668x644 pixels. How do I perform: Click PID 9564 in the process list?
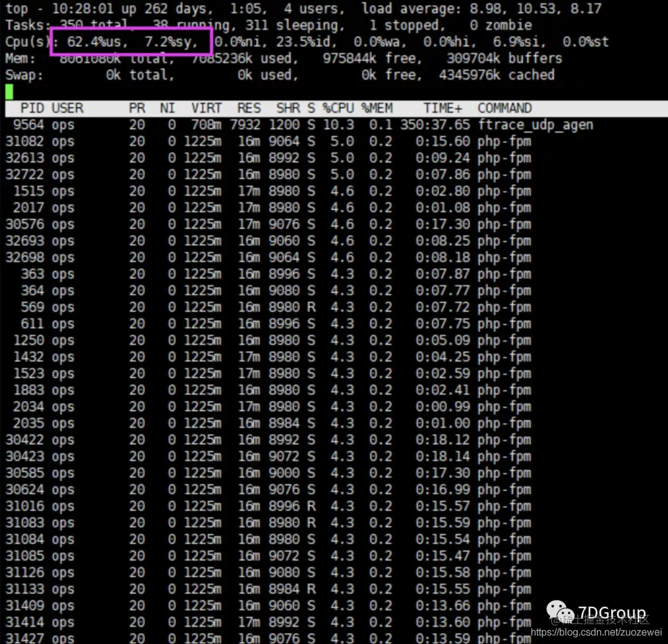[x=28, y=125]
